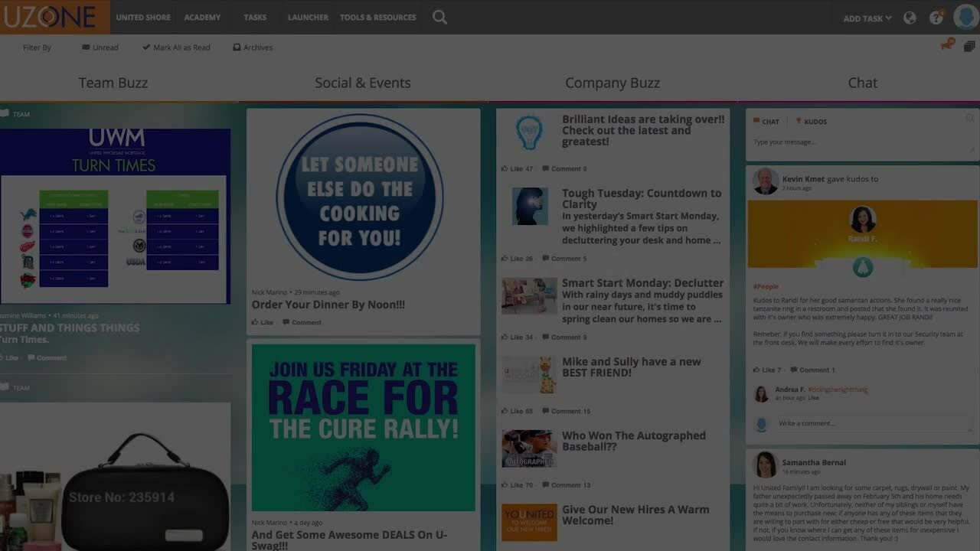Like the Mike and Sully post

(x=517, y=411)
